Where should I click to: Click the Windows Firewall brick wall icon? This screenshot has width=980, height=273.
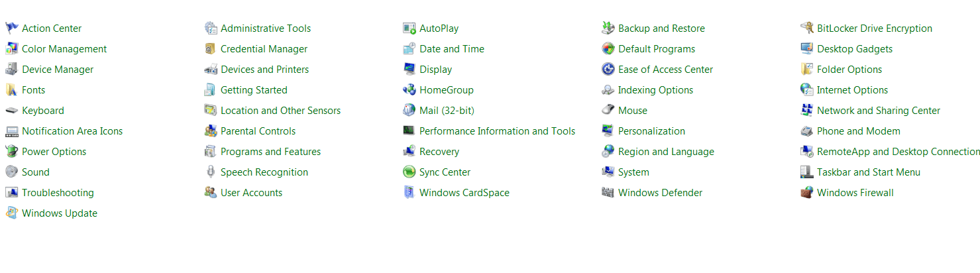pyautogui.click(x=807, y=192)
